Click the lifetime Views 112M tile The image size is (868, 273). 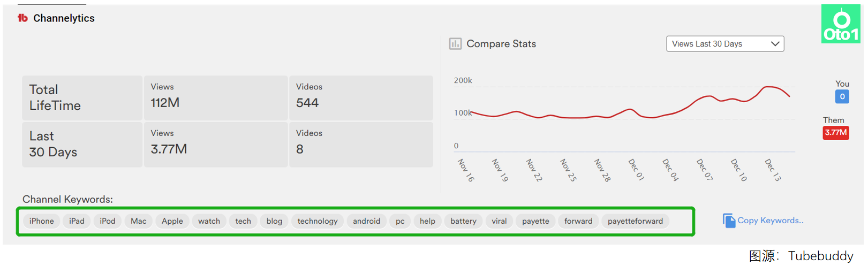point(215,97)
